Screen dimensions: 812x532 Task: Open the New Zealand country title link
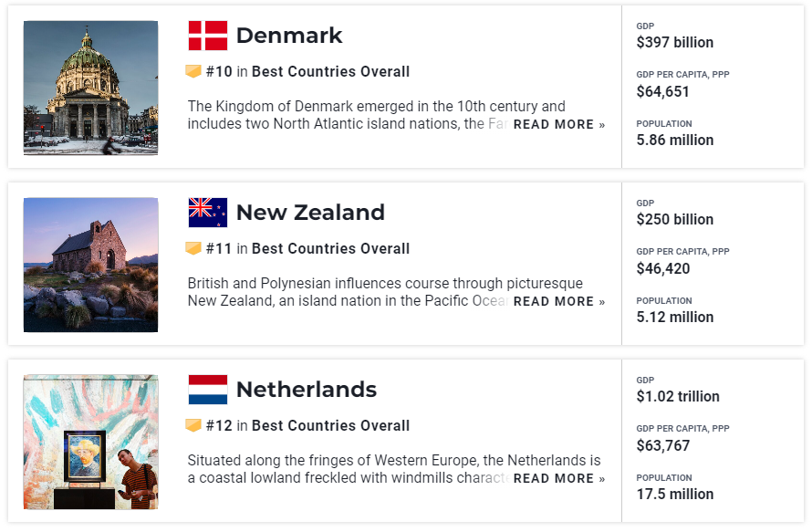[x=310, y=213]
